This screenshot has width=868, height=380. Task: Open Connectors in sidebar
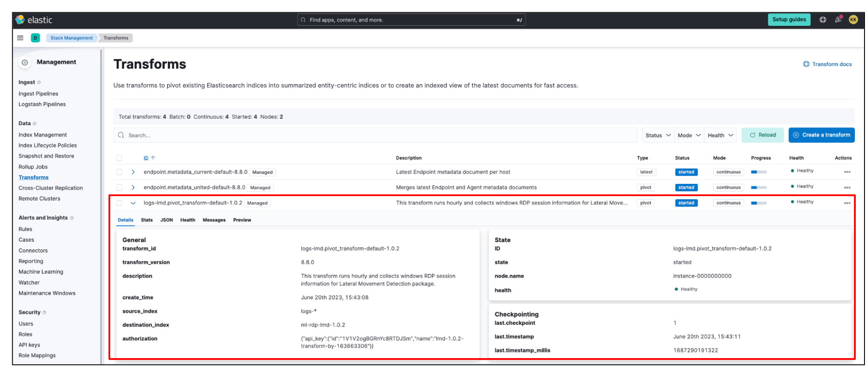pos(33,250)
